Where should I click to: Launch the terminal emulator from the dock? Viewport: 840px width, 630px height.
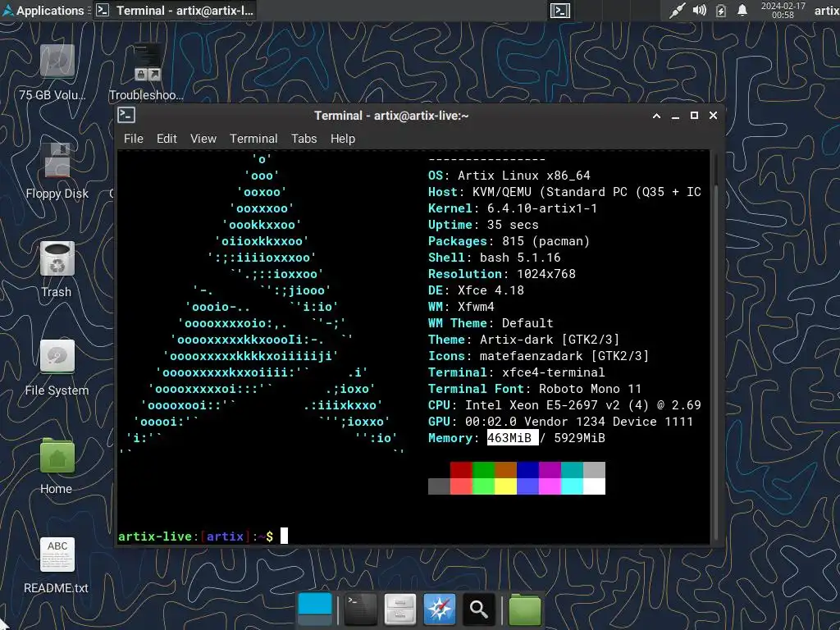[360, 609]
